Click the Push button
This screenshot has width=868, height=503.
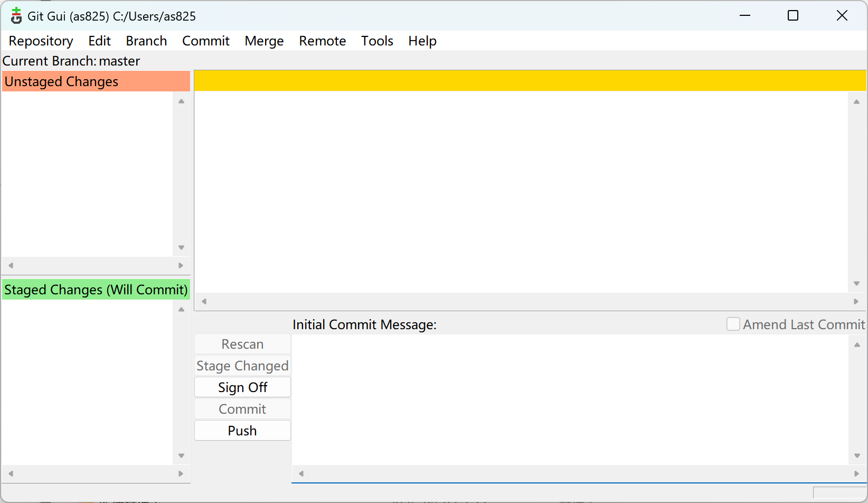coord(242,431)
